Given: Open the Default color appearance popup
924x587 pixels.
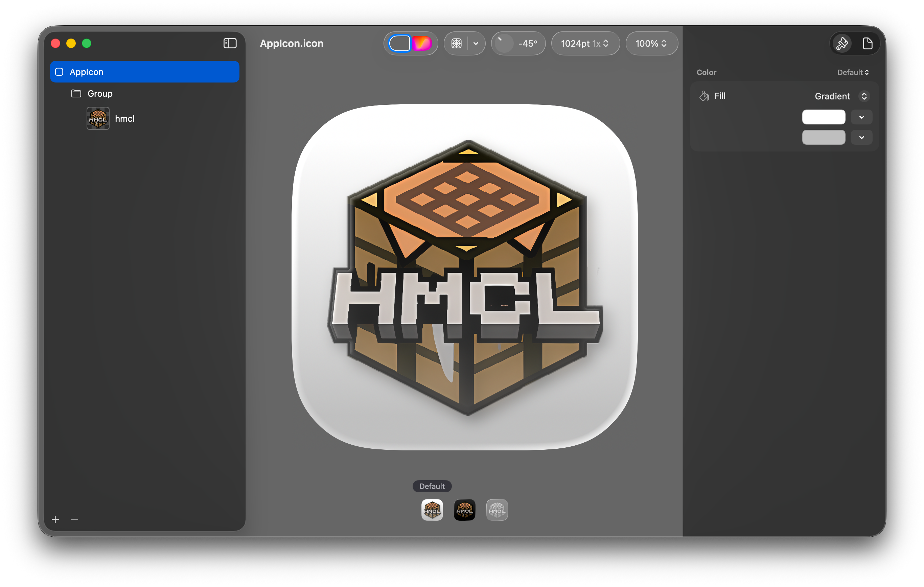Looking at the screenshot, I should coord(853,72).
